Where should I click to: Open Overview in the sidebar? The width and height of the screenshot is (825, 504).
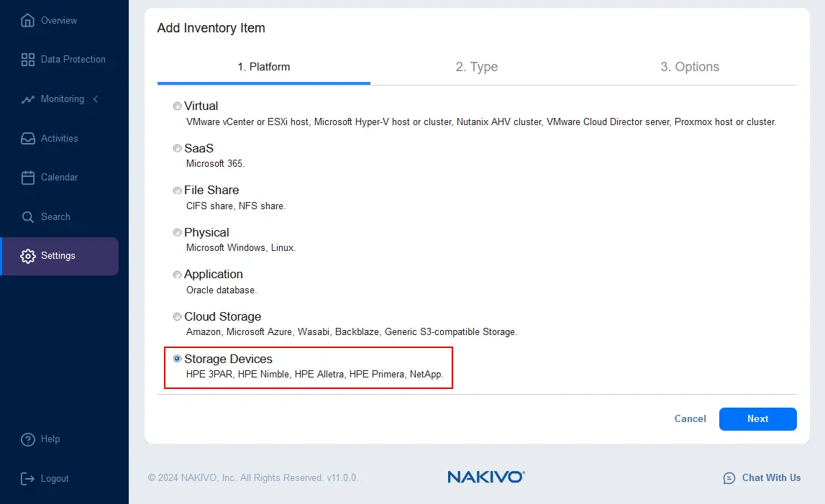tap(59, 21)
